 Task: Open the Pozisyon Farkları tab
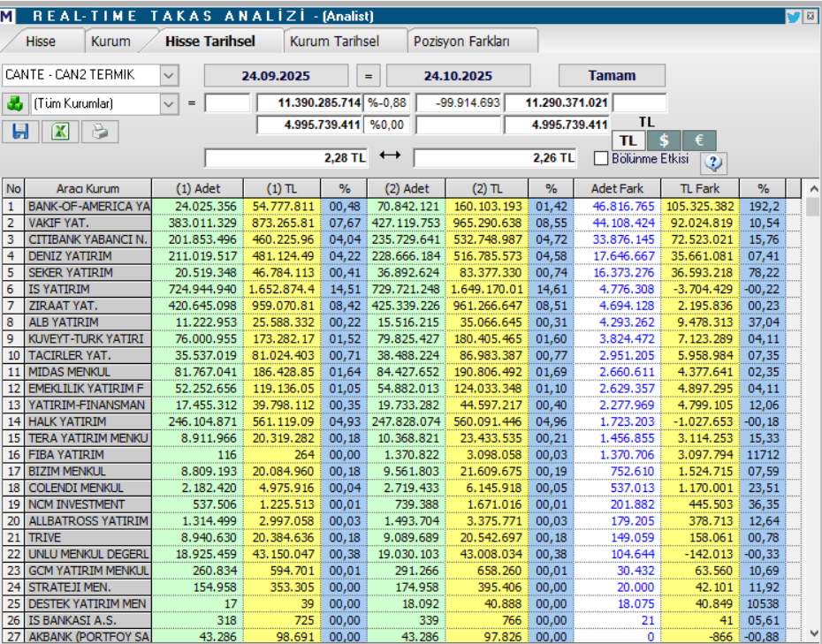[x=461, y=42]
